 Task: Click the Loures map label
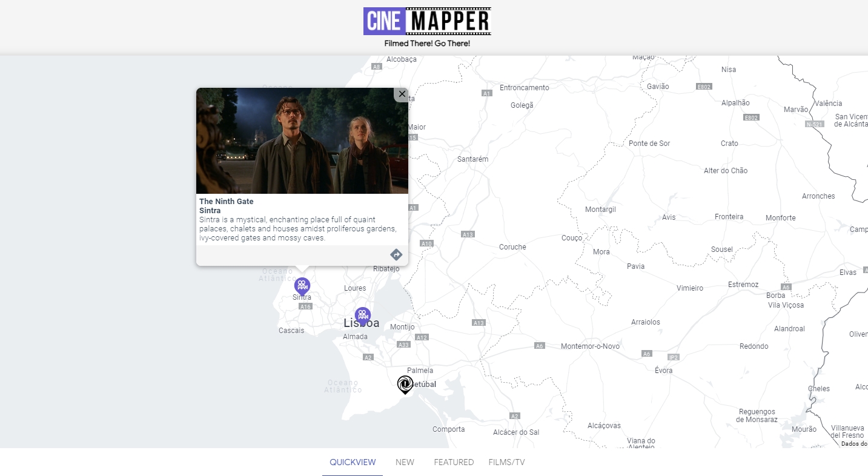[x=355, y=288]
